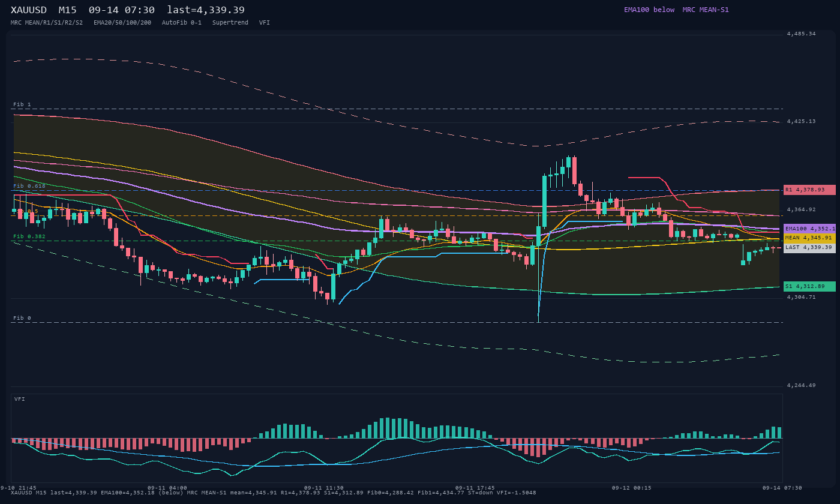
Task: Select the MRC MEAN/R1/S1/R2/S2 indicator label
Action: pos(47,22)
